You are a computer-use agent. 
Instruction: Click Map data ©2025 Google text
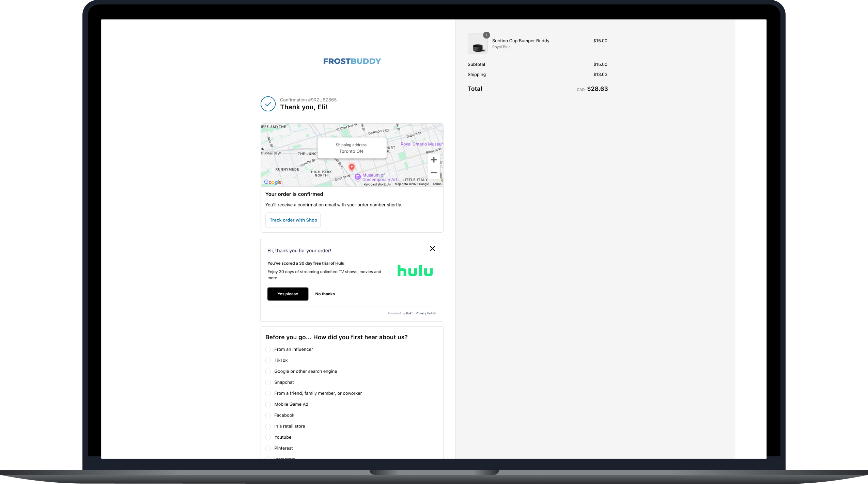(412, 184)
